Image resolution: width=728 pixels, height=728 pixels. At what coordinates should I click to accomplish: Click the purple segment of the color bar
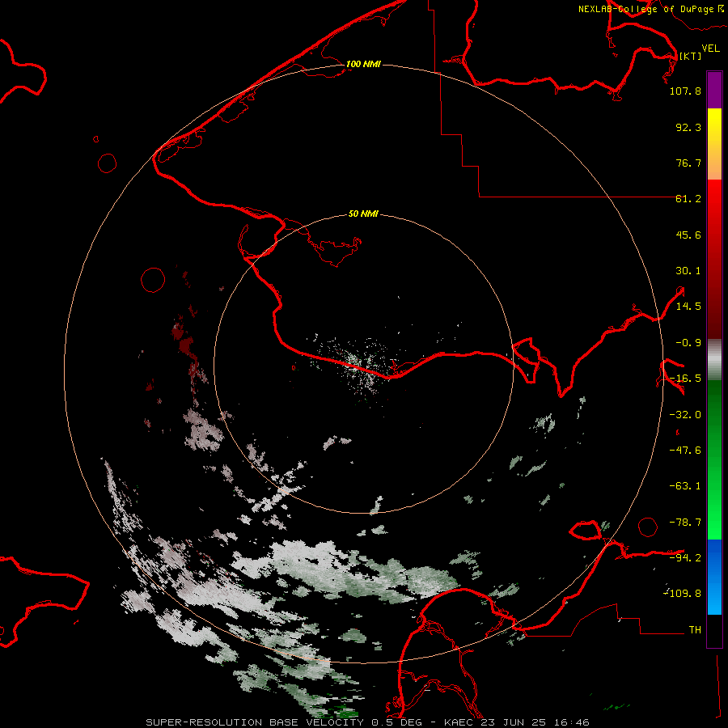coord(714,90)
